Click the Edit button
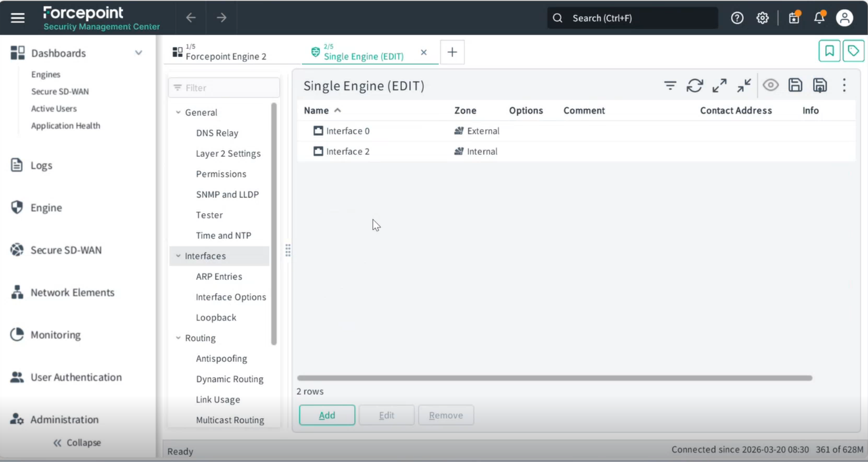Image resolution: width=868 pixels, height=462 pixels. (x=387, y=415)
